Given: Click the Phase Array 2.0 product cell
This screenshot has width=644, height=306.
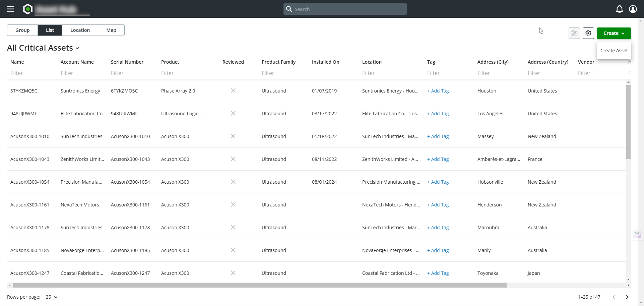Looking at the screenshot, I should pos(178,91).
